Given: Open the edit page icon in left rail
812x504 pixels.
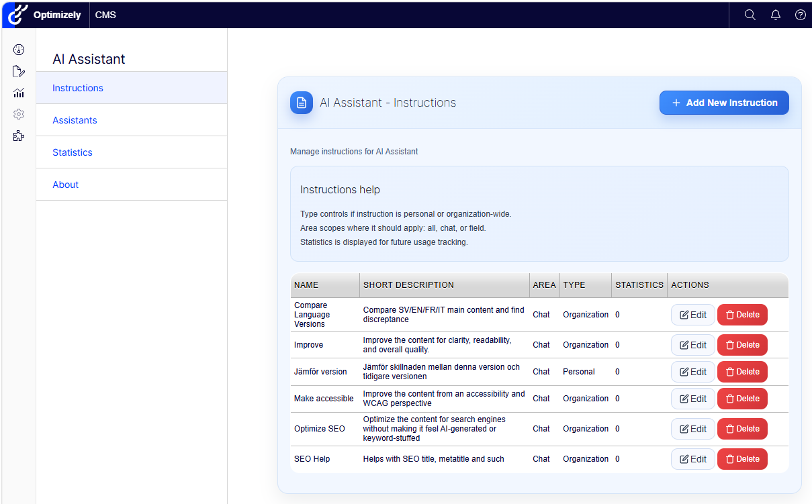Looking at the screenshot, I should [19, 71].
